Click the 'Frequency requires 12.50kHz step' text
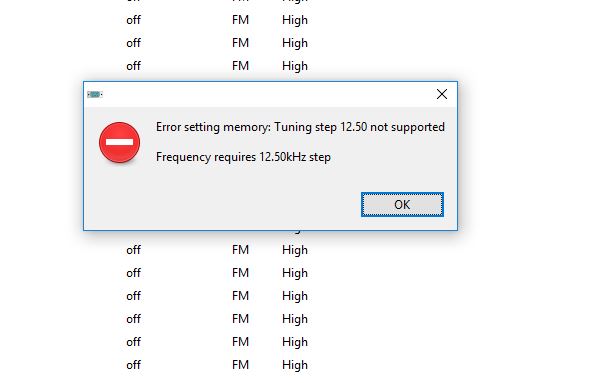The width and height of the screenshot is (615, 383). [243, 157]
